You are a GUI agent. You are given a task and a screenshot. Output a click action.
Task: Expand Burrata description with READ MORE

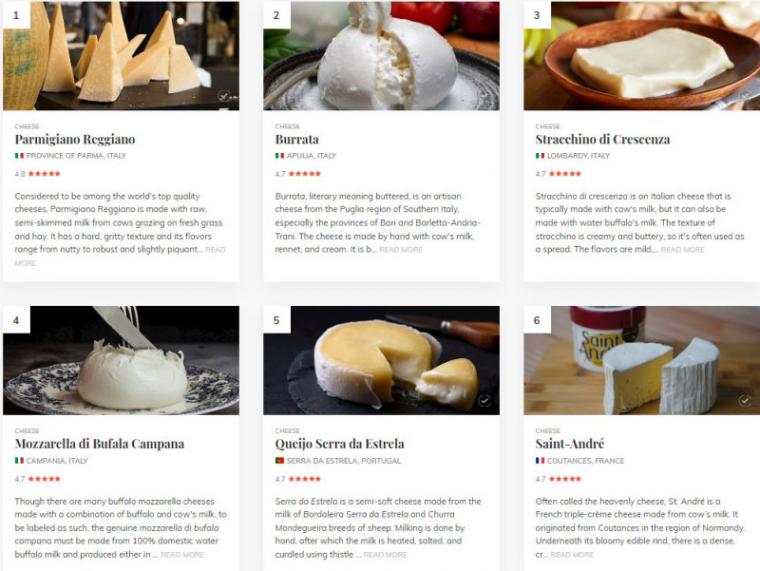[x=400, y=250]
